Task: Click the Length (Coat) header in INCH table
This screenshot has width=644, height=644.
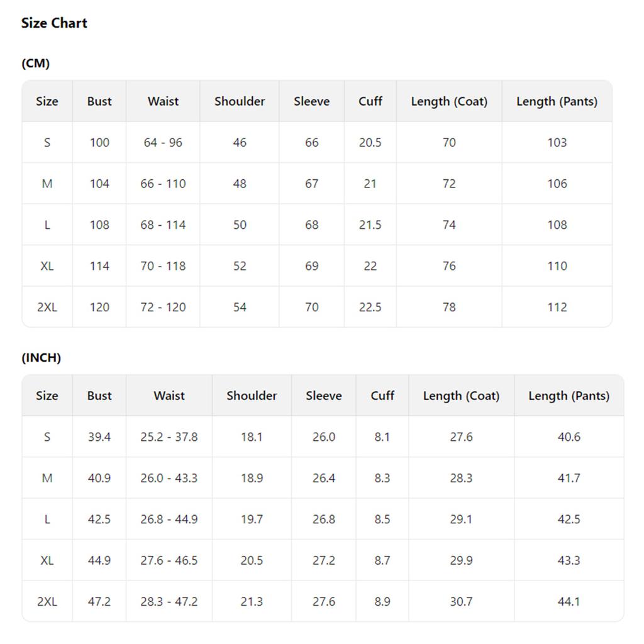Action: pyautogui.click(x=461, y=396)
